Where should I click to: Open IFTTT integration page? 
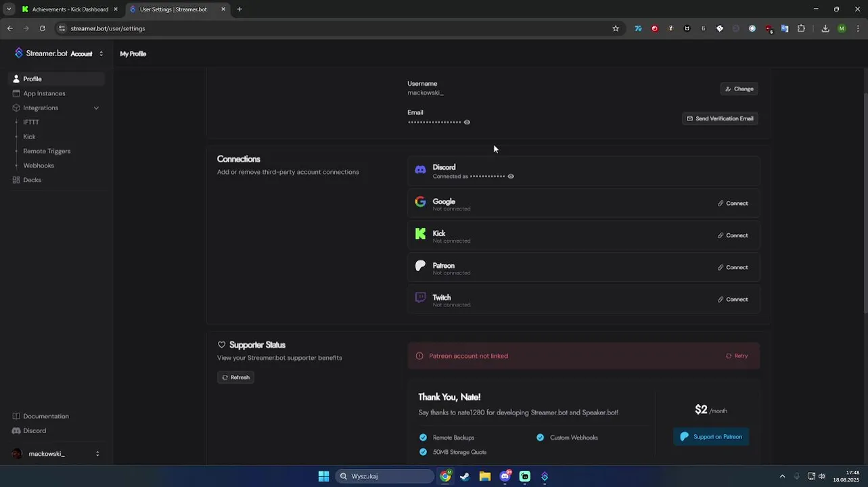pyautogui.click(x=31, y=122)
